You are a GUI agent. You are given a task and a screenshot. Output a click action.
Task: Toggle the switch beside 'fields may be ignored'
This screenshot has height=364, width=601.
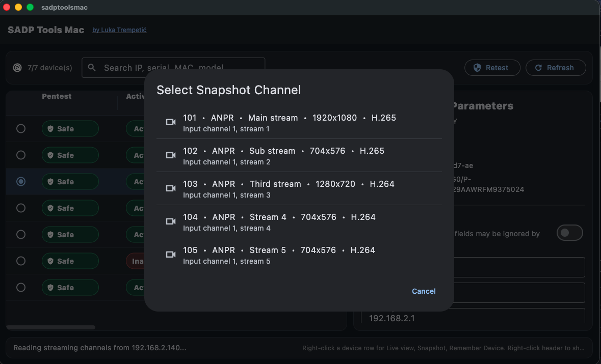(x=569, y=233)
